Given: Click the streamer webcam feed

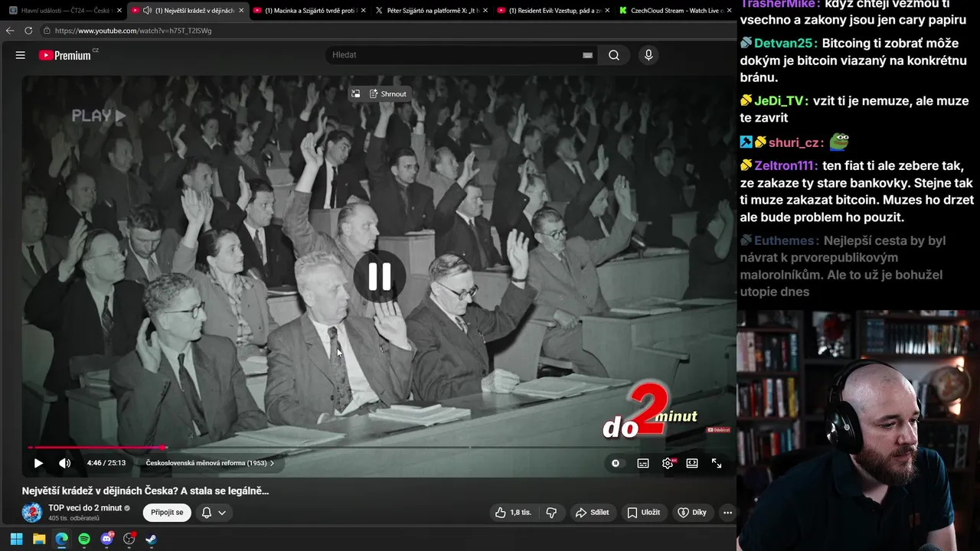Looking at the screenshot, I should (858, 431).
